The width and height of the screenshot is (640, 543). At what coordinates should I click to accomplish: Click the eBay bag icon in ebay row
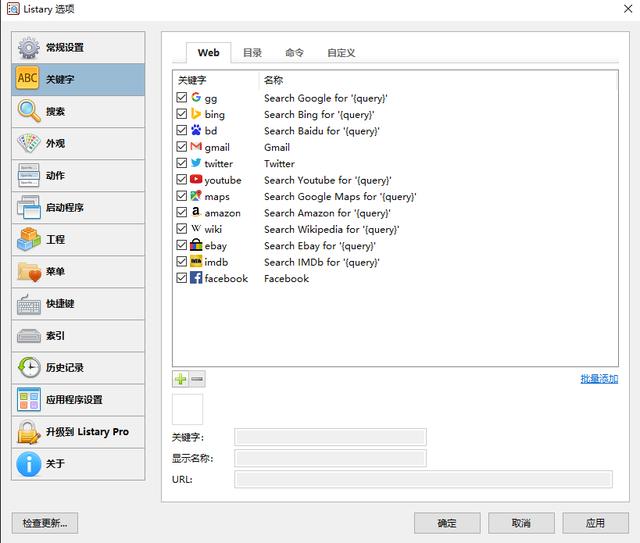196,245
